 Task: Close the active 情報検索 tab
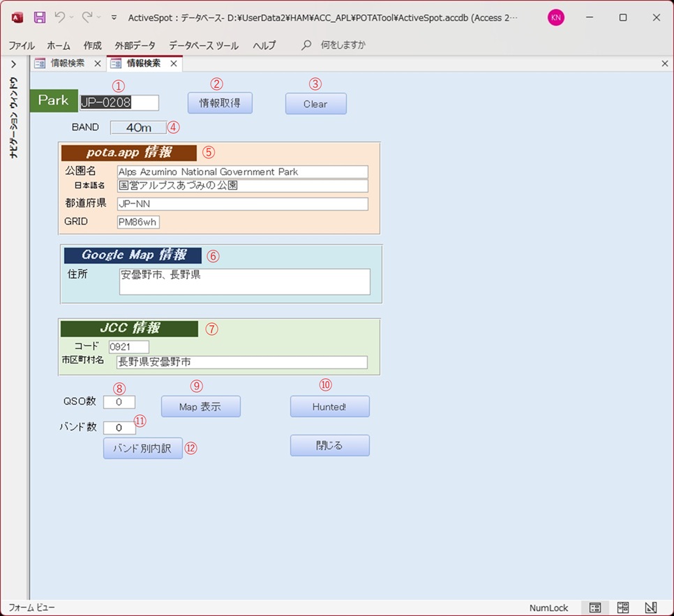pos(174,63)
